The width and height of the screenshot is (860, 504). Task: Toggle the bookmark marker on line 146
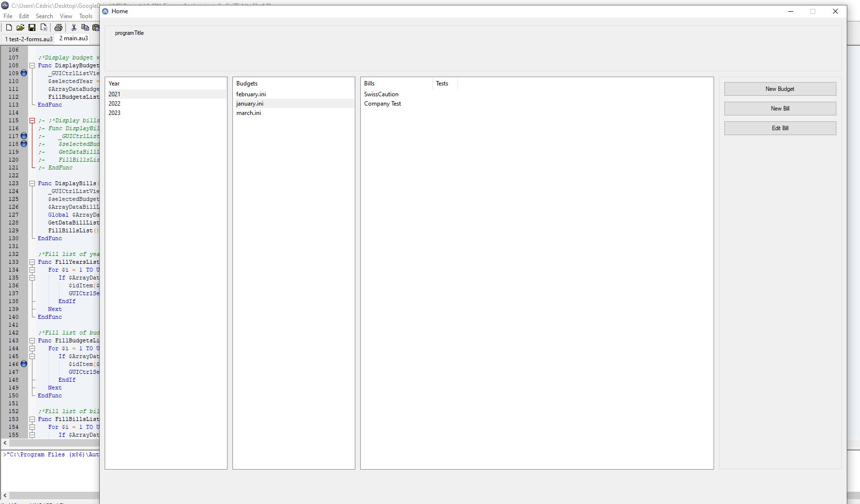[24, 364]
